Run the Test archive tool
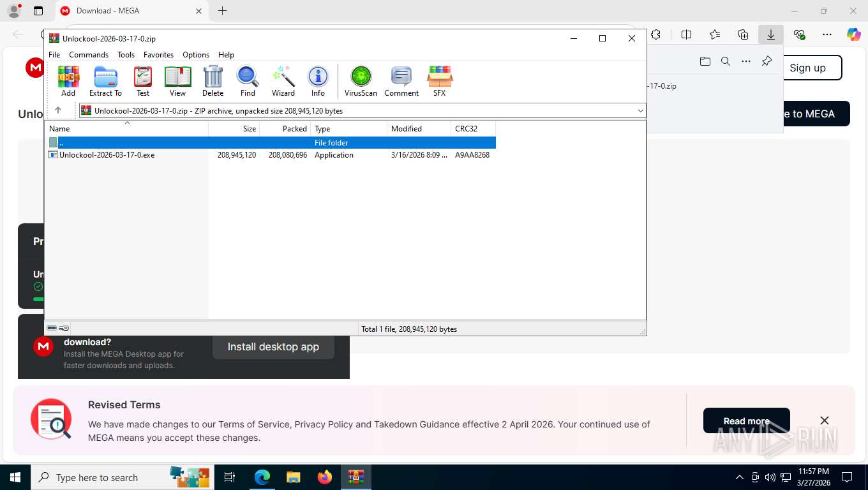Viewport: 868px width, 490px height. tap(143, 81)
